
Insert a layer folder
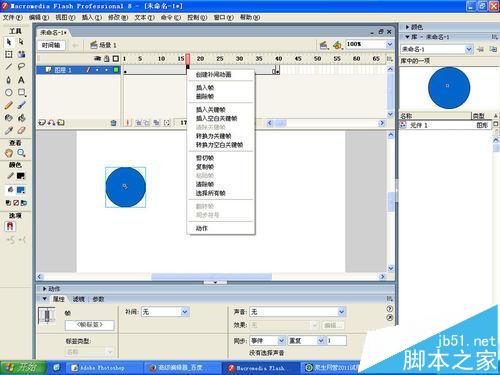pos(61,123)
